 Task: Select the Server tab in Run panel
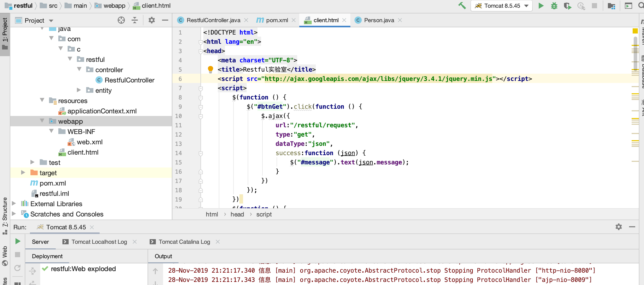click(x=40, y=242)
